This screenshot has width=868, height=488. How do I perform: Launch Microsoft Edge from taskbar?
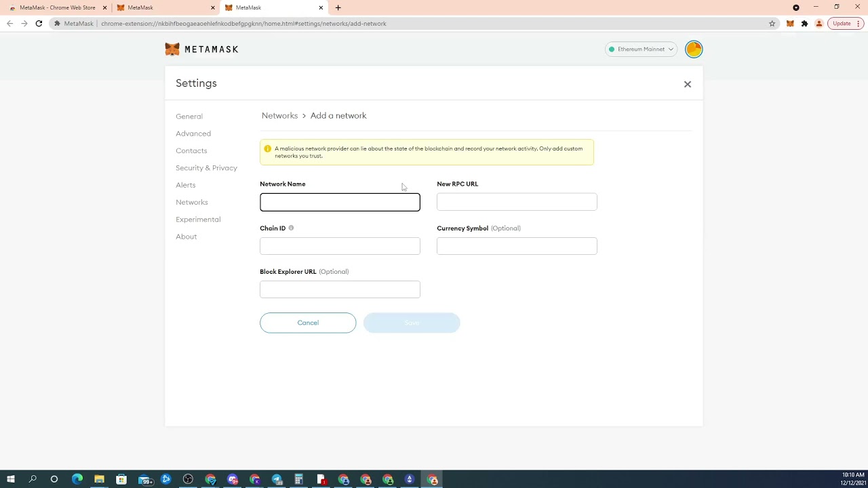pos(77,479)
